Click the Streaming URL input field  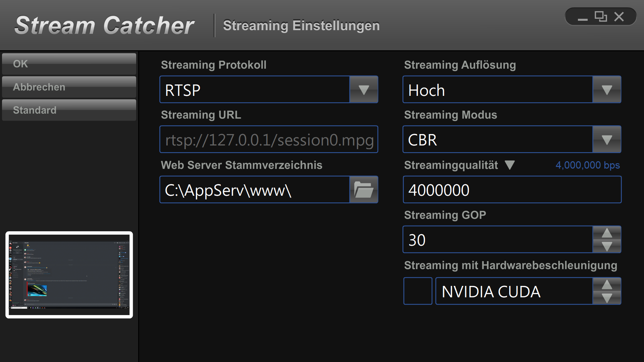[269, 139]
